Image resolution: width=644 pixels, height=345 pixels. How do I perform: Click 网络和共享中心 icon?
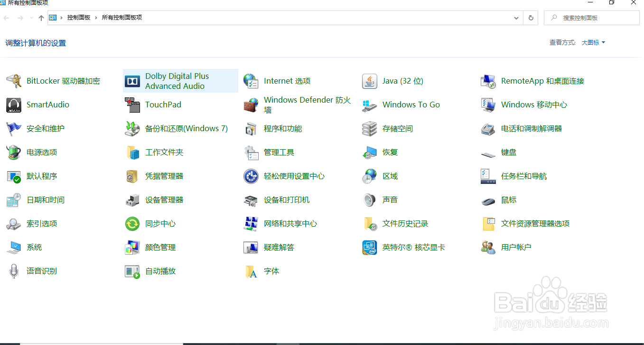(x=251, y=224)
